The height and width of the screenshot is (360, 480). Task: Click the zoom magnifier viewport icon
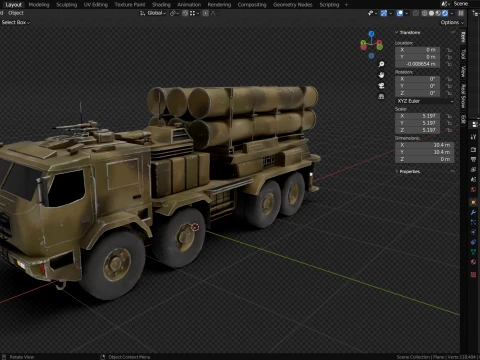point(381,64)
